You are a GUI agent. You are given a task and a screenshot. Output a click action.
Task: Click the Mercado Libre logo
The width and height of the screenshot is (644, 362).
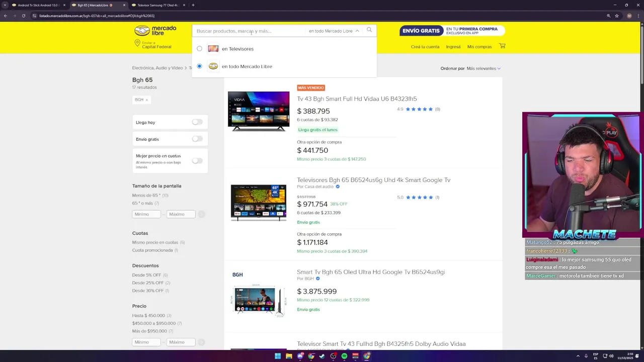[x=155, y=31]
